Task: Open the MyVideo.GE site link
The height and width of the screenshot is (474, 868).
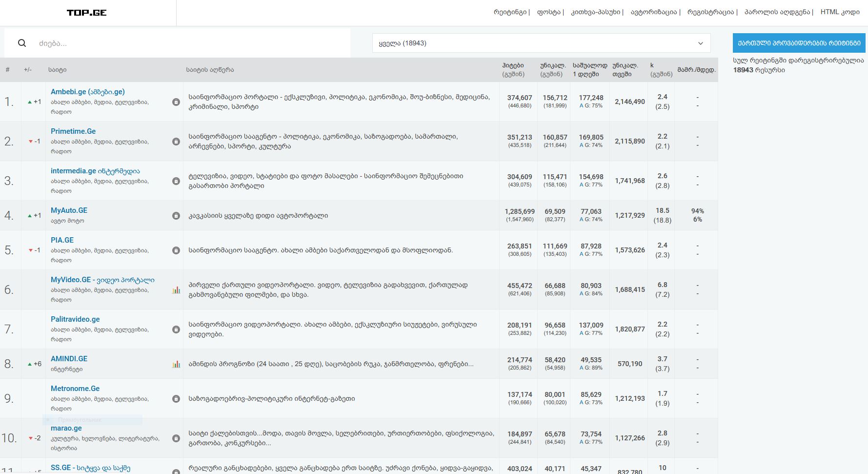Action: (x=102, y=280)
